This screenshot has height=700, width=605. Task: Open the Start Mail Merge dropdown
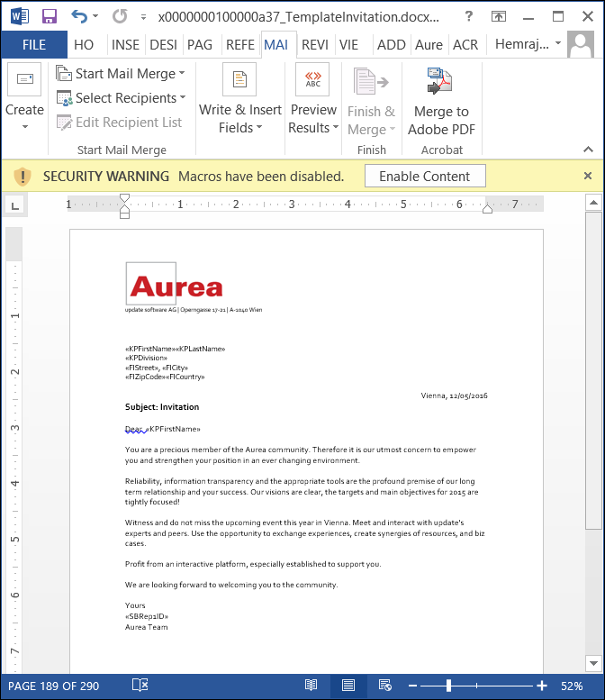(x=121, y=73)
